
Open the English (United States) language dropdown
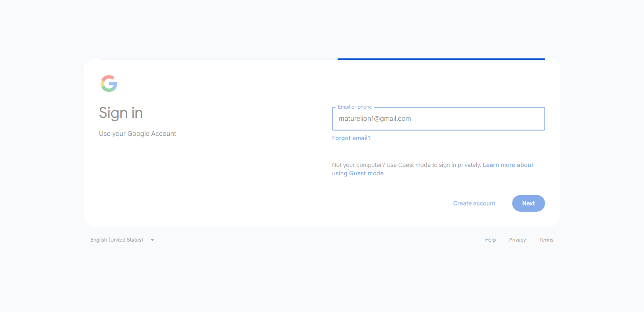122,240
